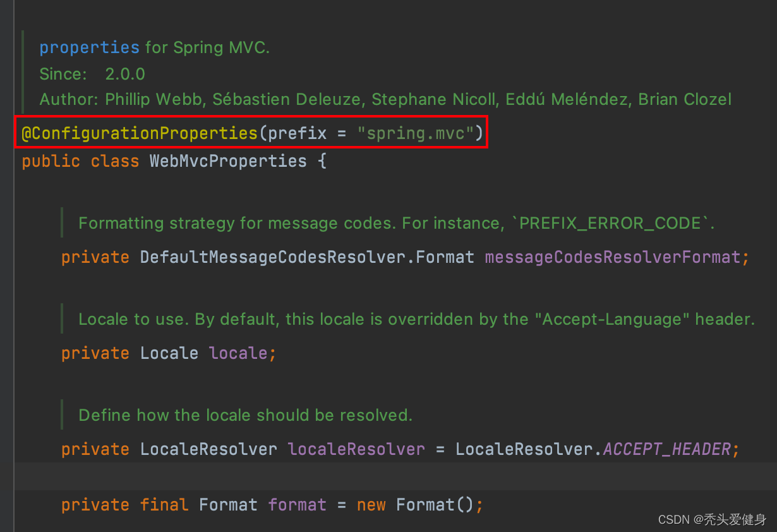Viewport: 777px width, 532px height.
Task: Click the localeResolver field name
Action: [356, 449]
